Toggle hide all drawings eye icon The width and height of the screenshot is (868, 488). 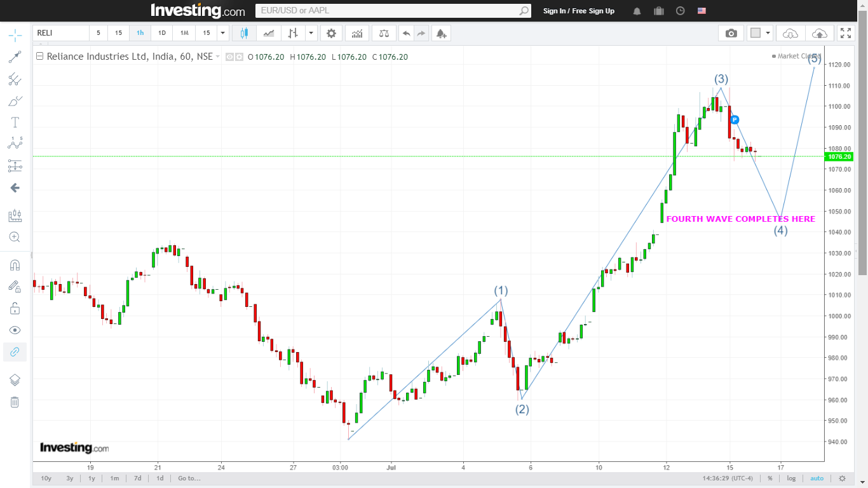15,330
